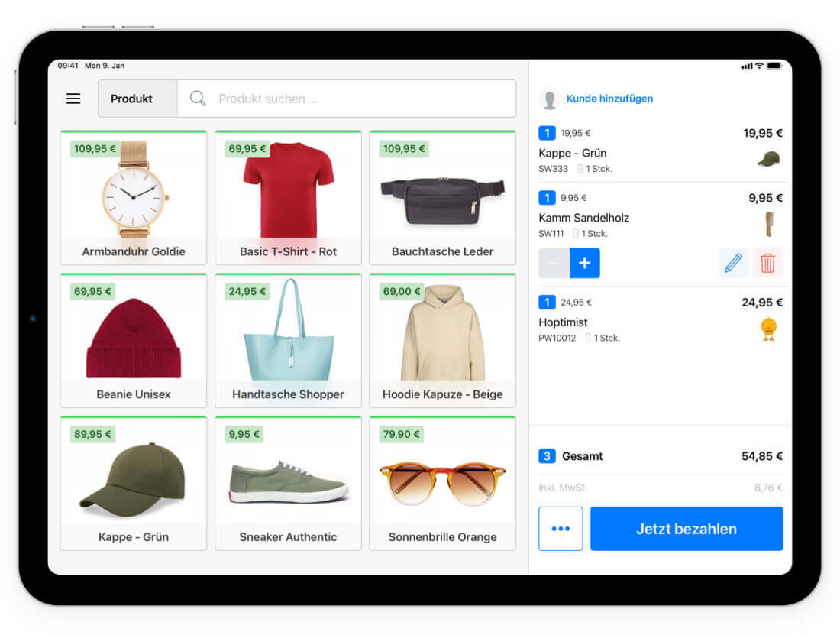Increase Kamm Sandelholz quantity with plus

click(584, 263)
